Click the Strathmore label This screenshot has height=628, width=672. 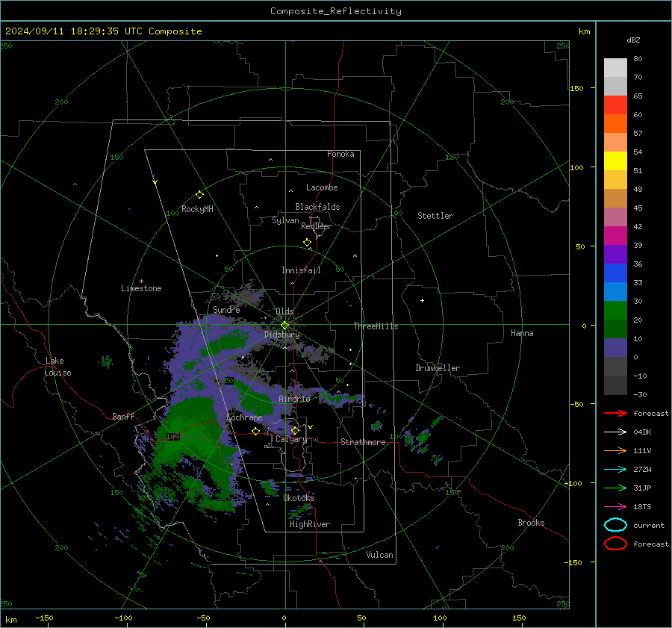(363, 442)
